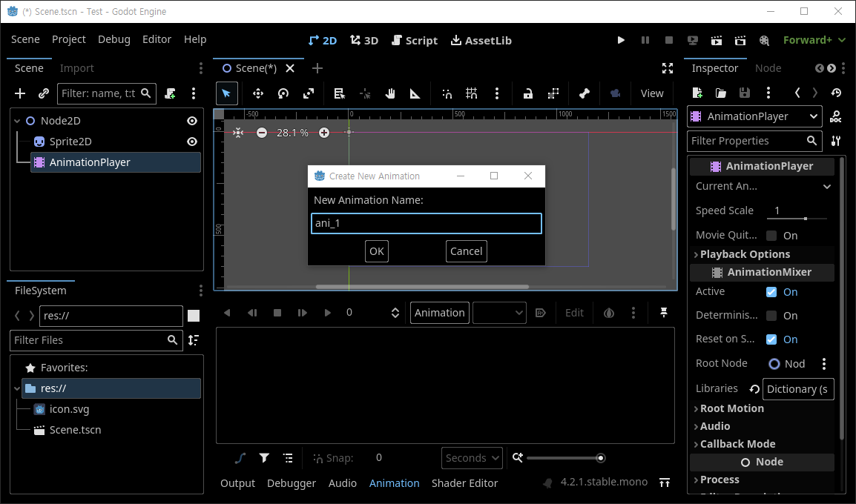Collapse the Node2D tree root
This screenshot has width=856, height=504.
coord(17,121)
